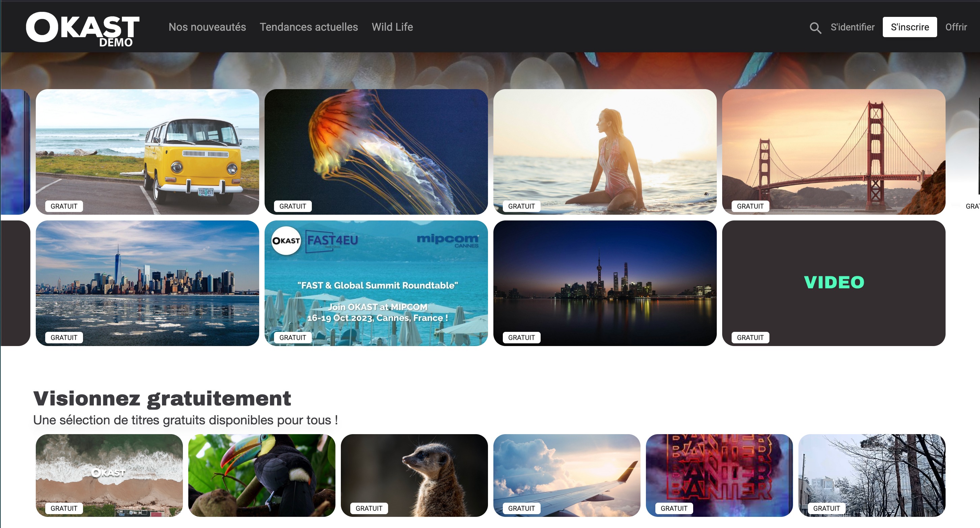
Task: Click the round OKAST logo on FAST4EU card
Action: point(286,241)
